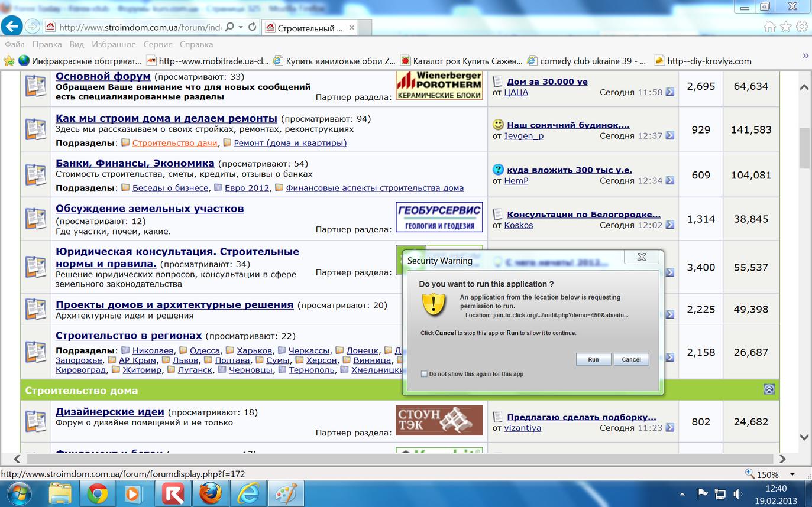Go back with the browser back arrow

12,26
